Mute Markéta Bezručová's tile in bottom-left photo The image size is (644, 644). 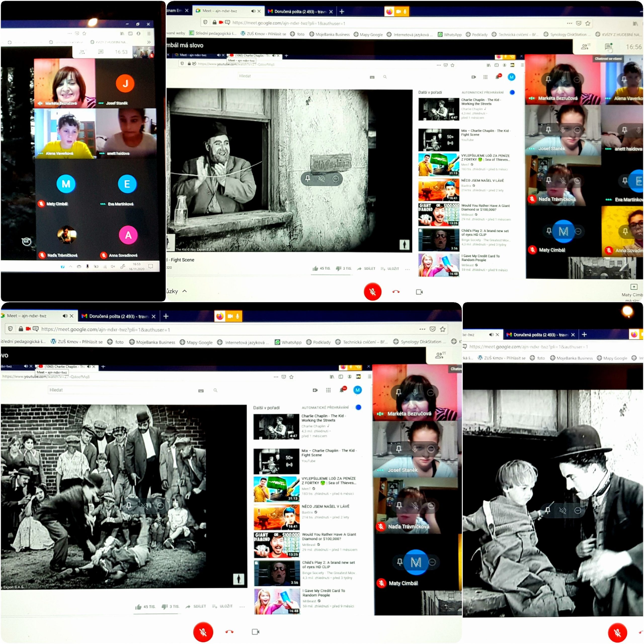pos(415,392)
